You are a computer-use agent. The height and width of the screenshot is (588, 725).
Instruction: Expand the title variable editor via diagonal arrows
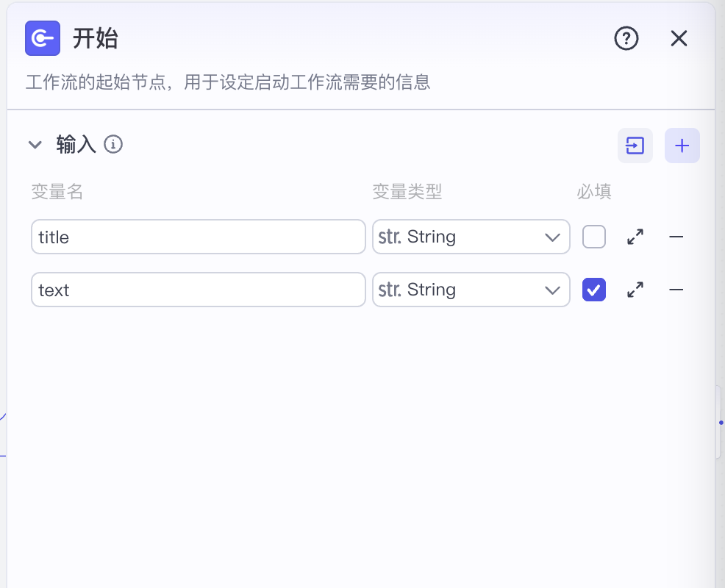coord(635,237)
